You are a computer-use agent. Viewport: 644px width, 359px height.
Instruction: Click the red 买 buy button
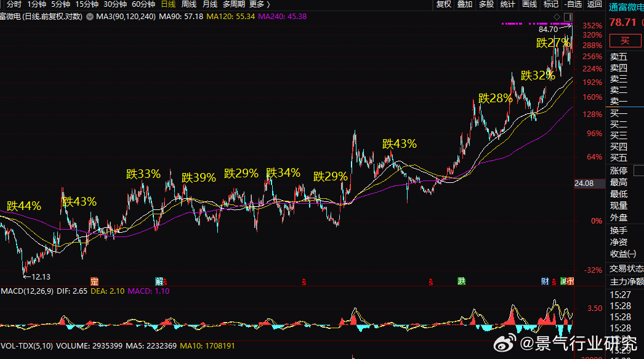click(625, 41)
